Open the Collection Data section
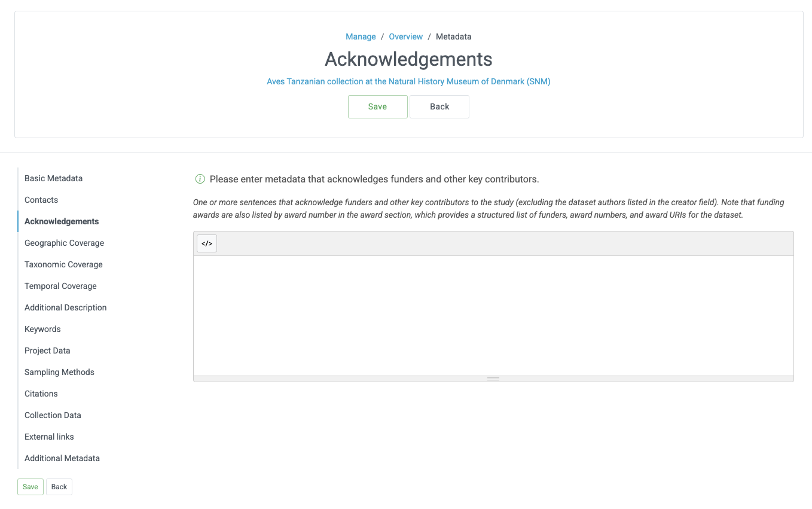812x509 pixels. pos(53,415)
